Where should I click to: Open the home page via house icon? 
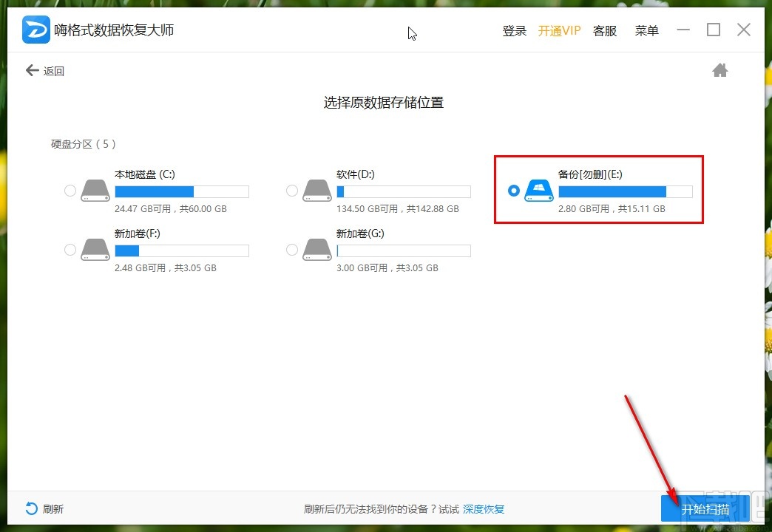(x=719, y=69)
